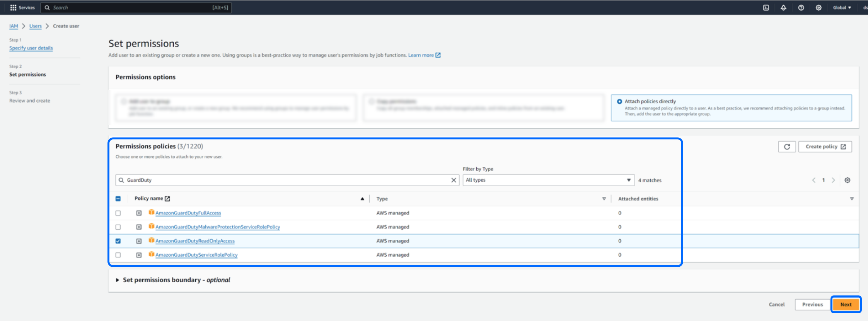This screenshot has height=321, width=868.
Task: Check the AmazonGuardDutyServiceRolePolicy checkbox
Action: [118, 255]
